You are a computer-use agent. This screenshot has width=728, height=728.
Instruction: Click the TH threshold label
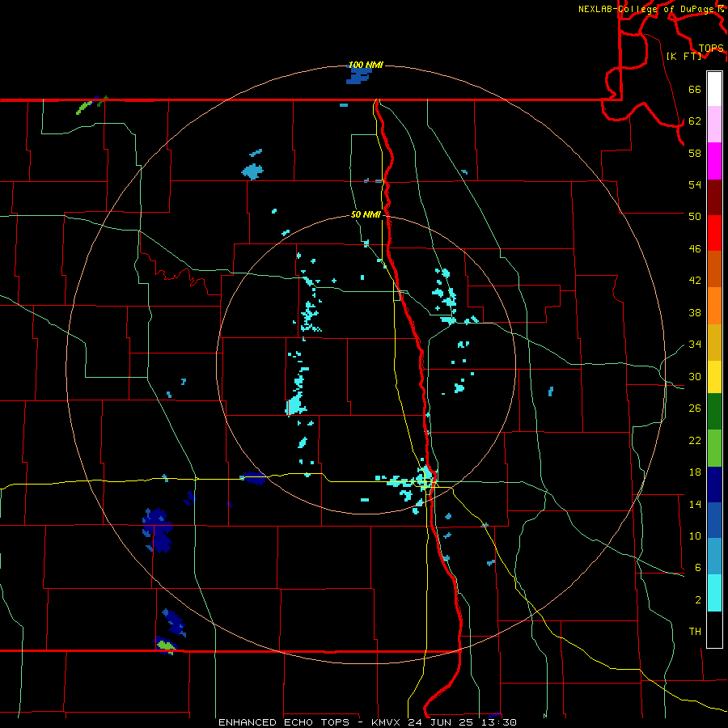pyautogui.click(x=695, y=632)
